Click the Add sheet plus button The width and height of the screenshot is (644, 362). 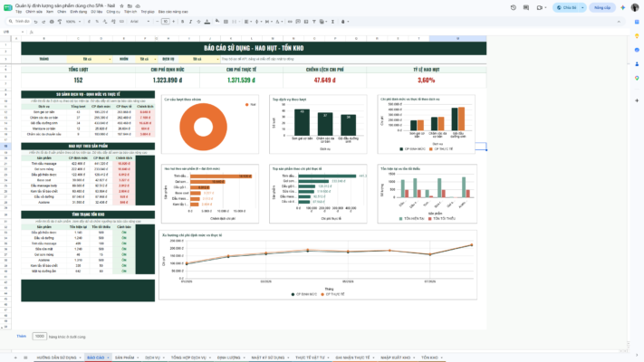15,357
